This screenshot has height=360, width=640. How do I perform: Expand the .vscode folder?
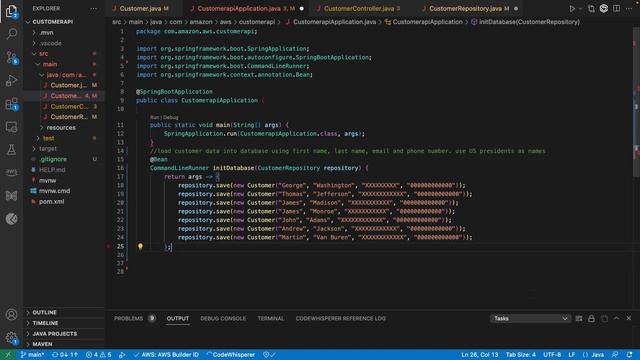coord(50,43)
